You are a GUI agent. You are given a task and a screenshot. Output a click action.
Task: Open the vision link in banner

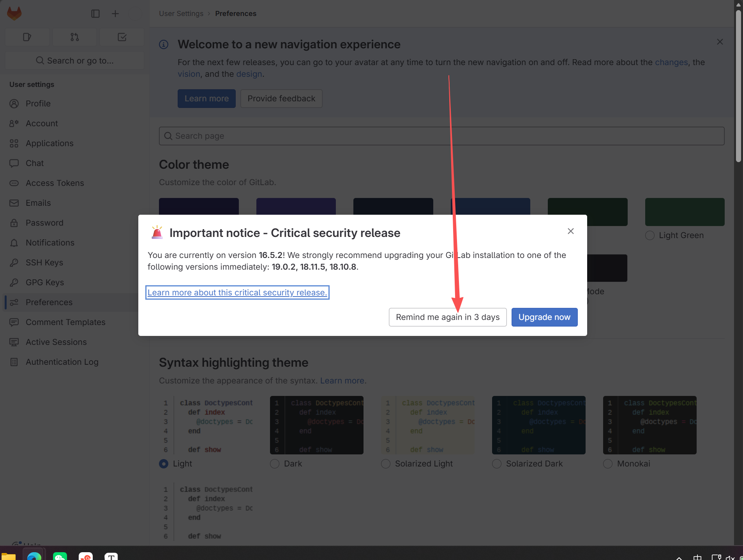189,74
